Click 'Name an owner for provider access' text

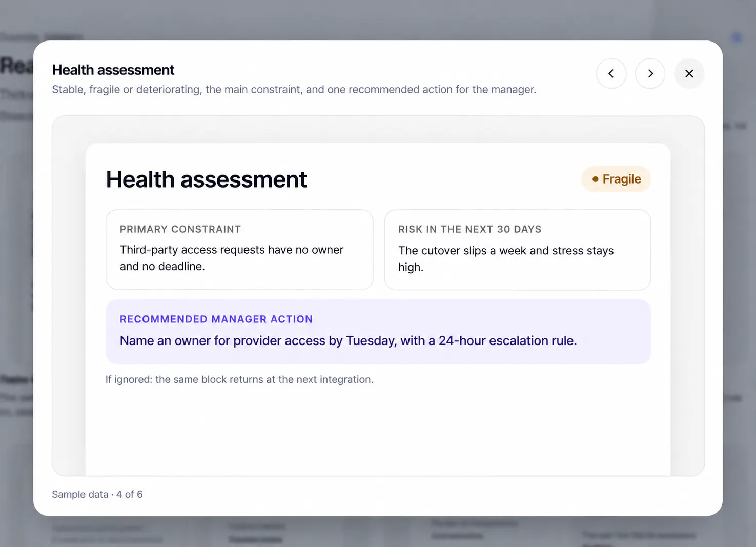[x=349, y=340]
